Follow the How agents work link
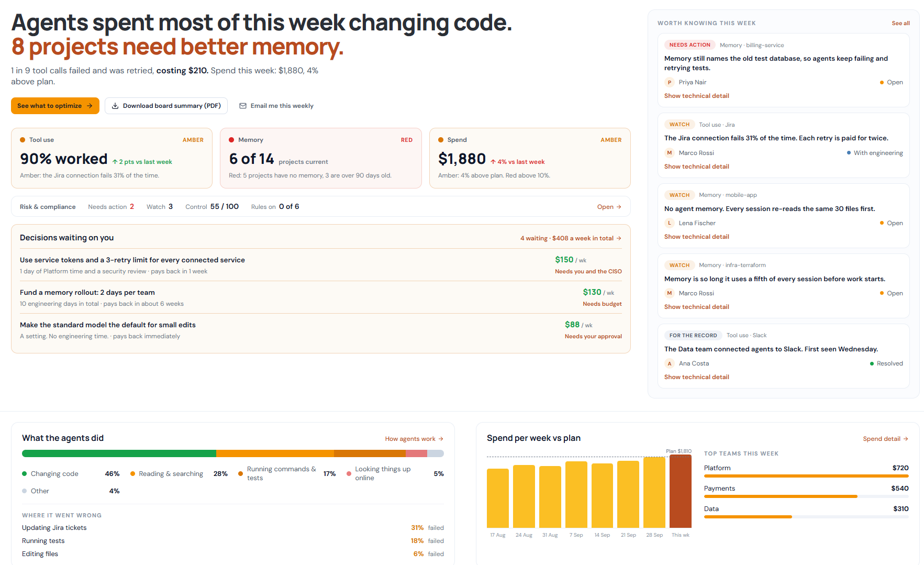Screen dimensions: 924x565 (x=414, y=439)
